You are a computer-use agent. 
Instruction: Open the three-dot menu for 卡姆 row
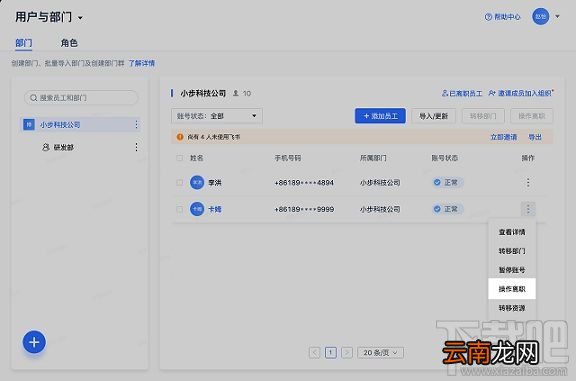(x=528, y=209)
